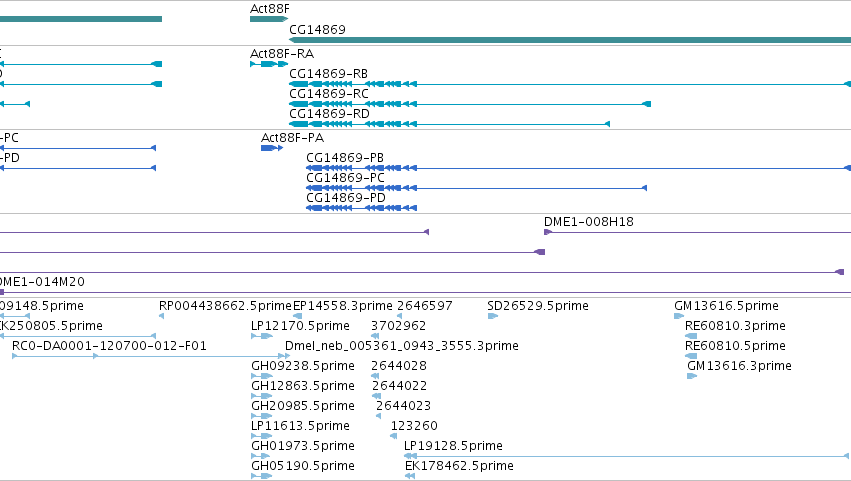This screenshot has height=481, width=851.
Task: Select EST EK178462.5prime
Action: point(459,467)
